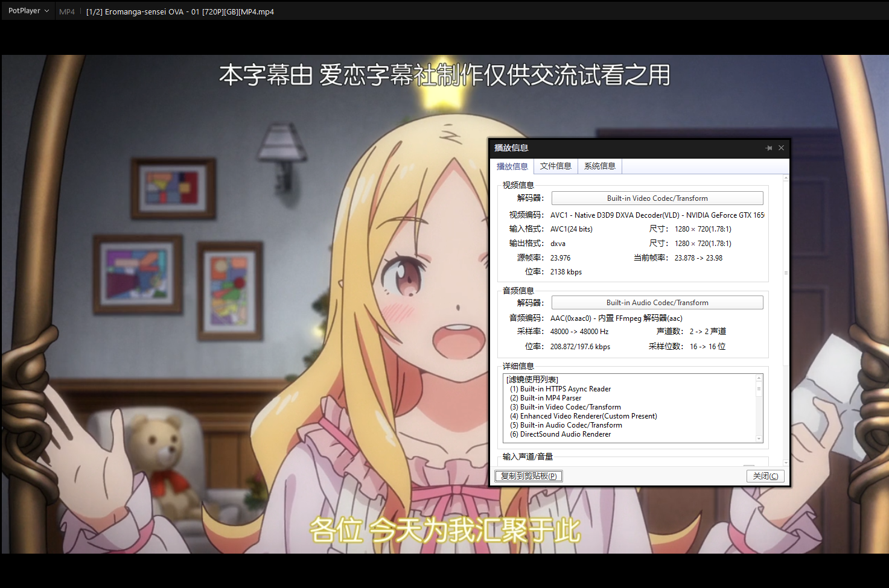Switch to the 文件信息 tab
Image resolution: width=889 pixels, height=588 pixels.
[x=555, y=166]
